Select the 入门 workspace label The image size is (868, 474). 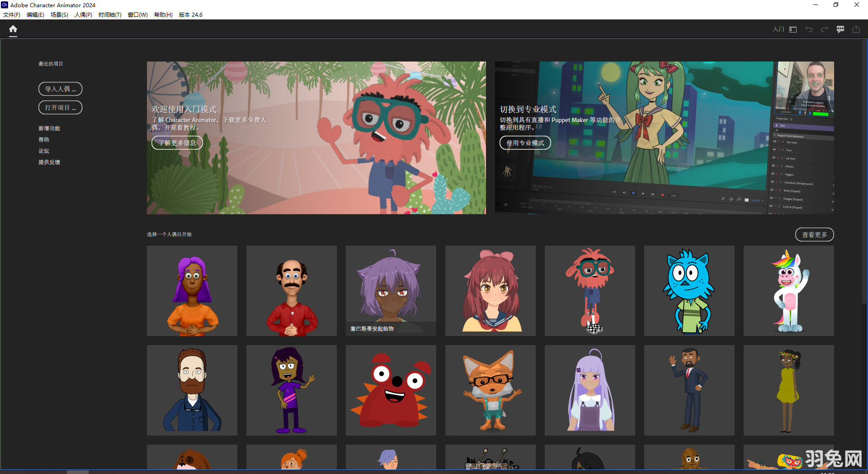tap(778, 29)
